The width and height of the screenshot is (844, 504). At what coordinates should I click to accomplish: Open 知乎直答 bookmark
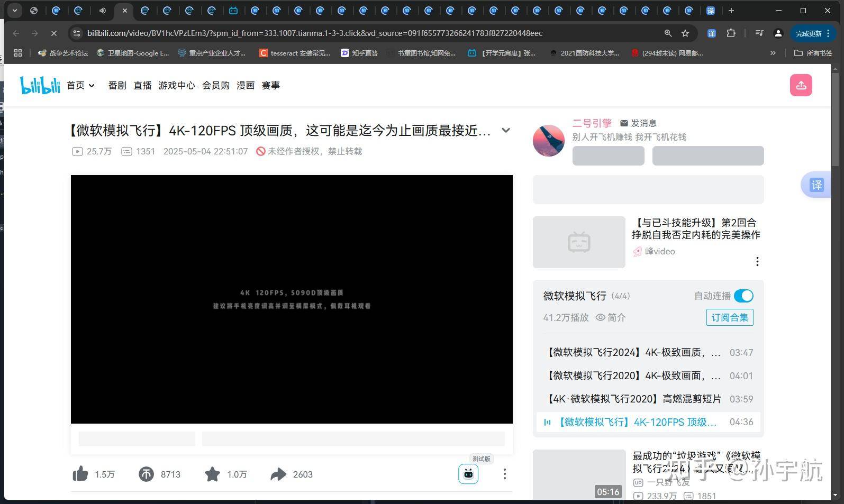(359, 53)
